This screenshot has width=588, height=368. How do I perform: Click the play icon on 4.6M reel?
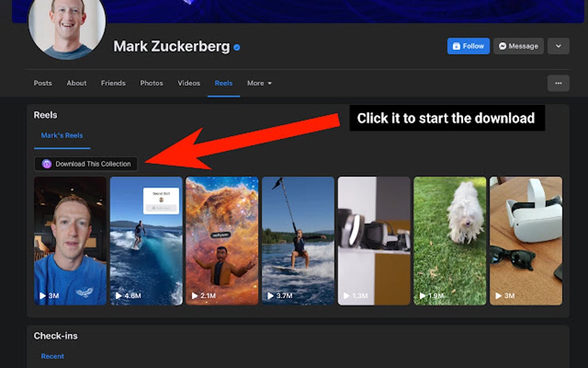point(119,295)
